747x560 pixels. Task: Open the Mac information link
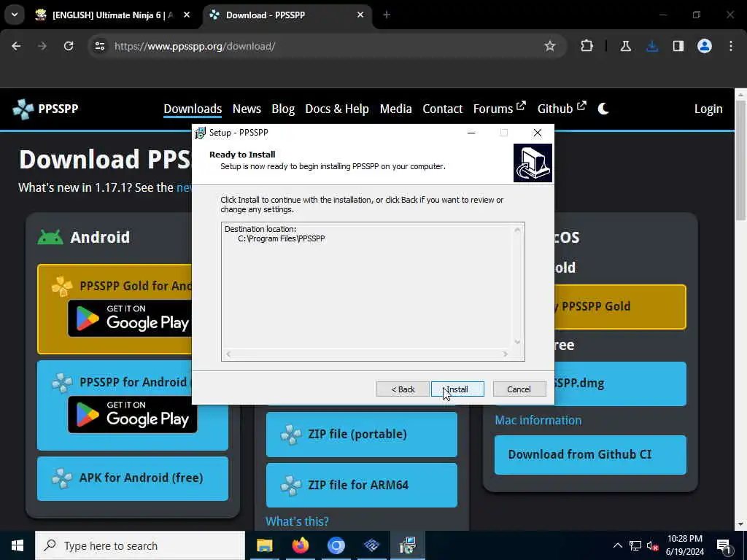point(538,420)
